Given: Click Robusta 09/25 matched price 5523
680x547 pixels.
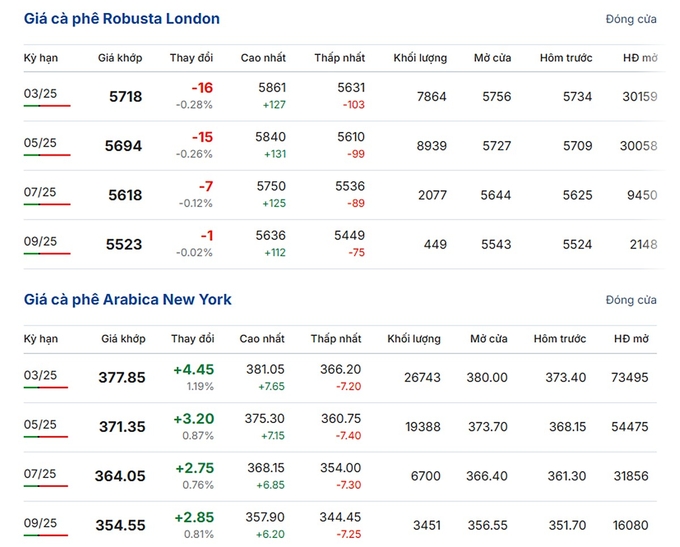Looking at the screenshot, I should pyautogui.click(x=124, y=244).
